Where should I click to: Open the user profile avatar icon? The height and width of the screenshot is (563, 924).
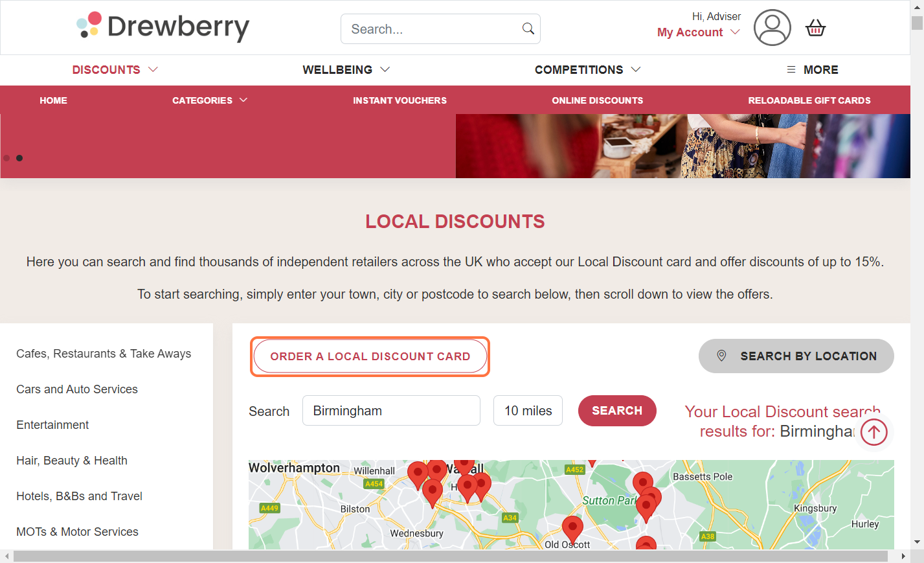click(772, 27)
